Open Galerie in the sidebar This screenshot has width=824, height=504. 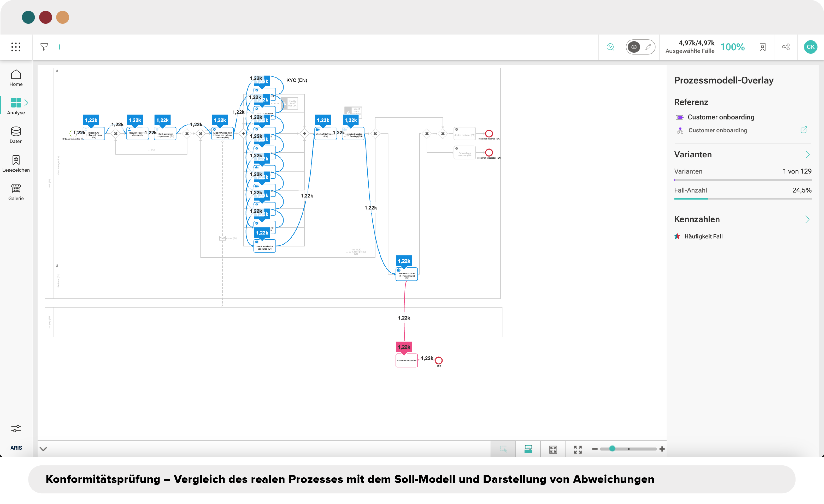pyautogui.click(x=16, y=192)
